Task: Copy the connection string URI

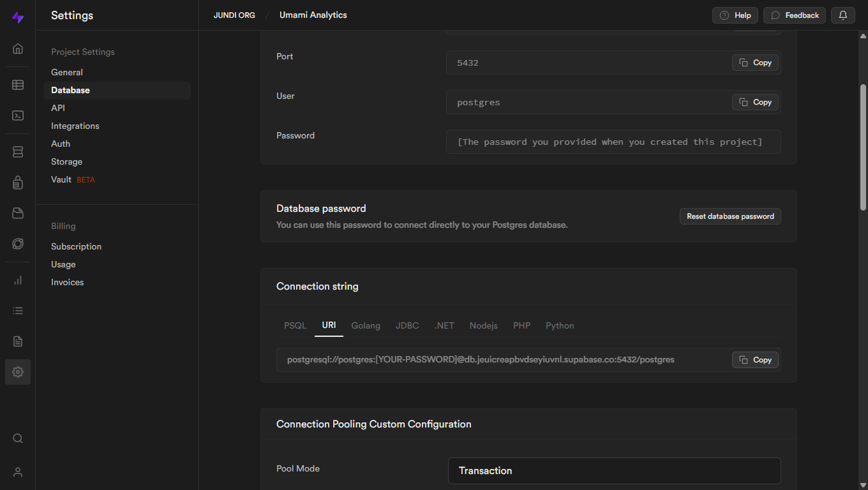Action: pos(755,360)
